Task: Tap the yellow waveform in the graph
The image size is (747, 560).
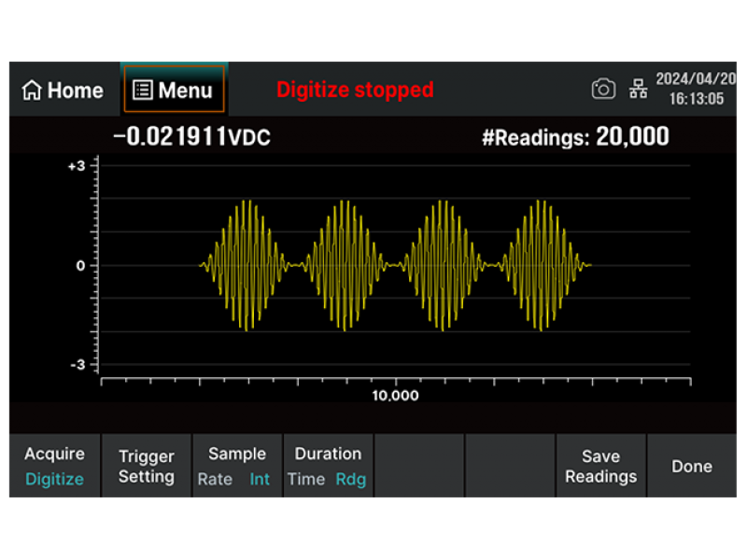Action: [x=347, y=265]
